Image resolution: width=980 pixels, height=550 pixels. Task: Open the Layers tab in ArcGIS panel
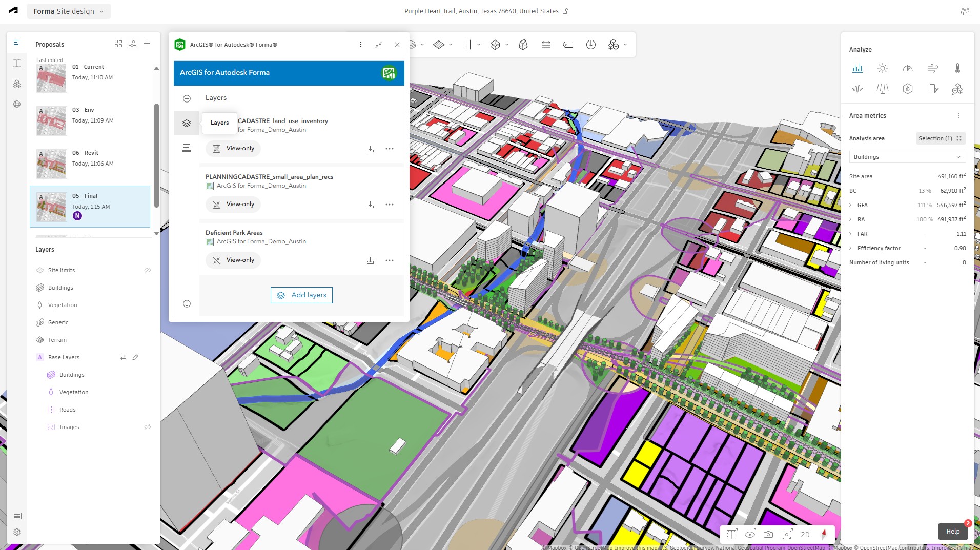186,123
